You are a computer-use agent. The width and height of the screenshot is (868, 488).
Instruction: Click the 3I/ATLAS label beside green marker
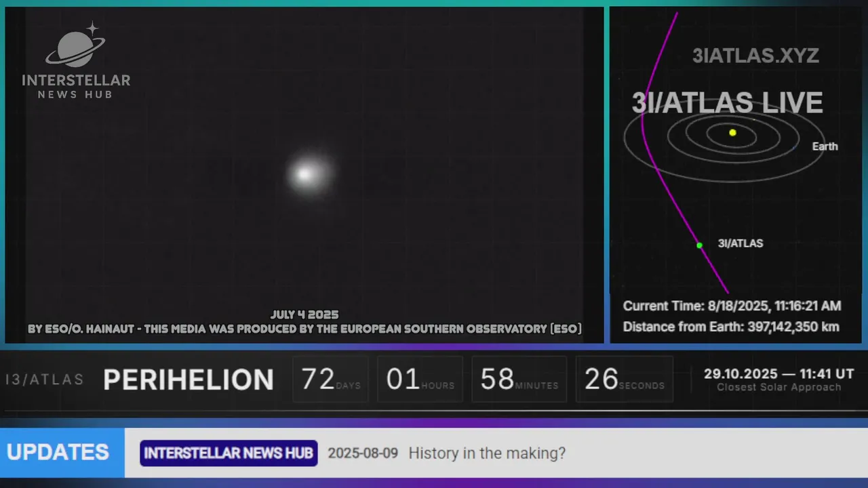point(740,243)
